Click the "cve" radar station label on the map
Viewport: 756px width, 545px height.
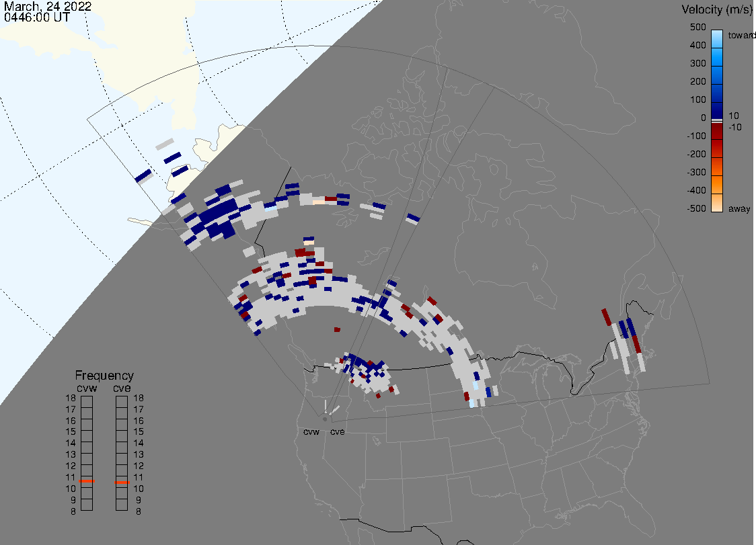pos(338,432)
